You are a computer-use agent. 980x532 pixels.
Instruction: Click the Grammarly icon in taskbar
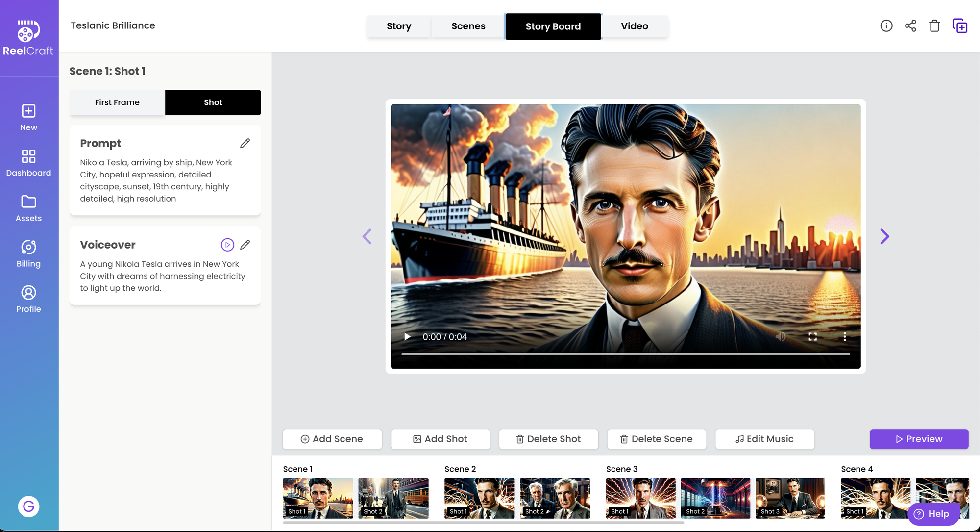(29, 506)
